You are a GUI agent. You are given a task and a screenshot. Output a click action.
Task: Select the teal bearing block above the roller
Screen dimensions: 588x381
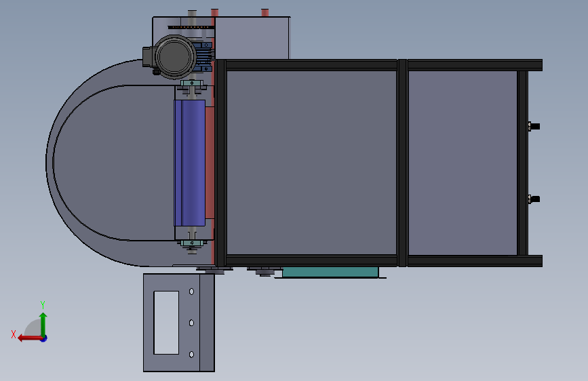(192, 83)
